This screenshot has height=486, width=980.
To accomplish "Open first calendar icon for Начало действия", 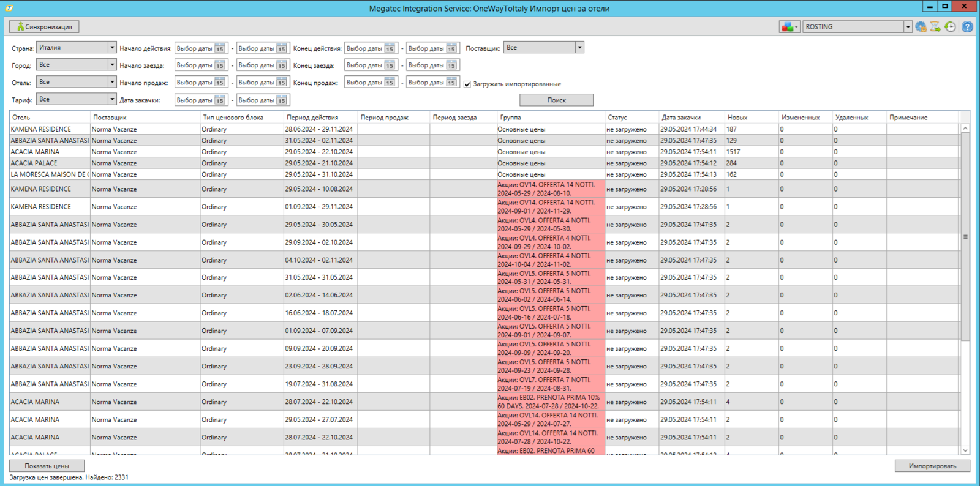I will pos(220,48).
